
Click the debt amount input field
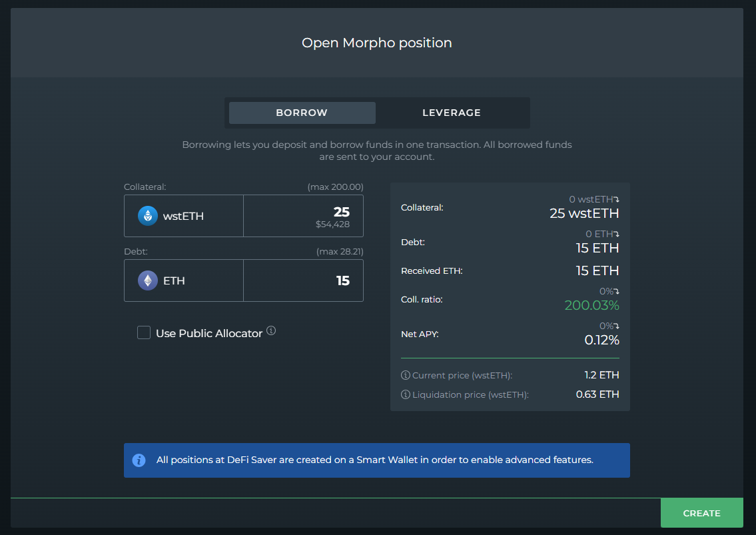303,280
